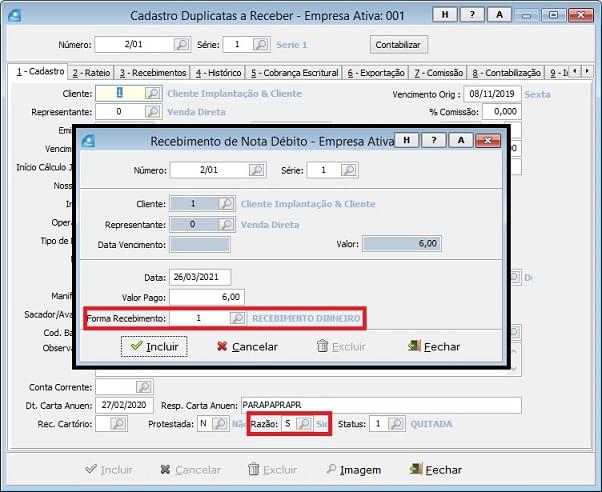Click the Dt. Carta Anuen date field
The height and width of the screenshot is (492, 602).
(124, 405)
